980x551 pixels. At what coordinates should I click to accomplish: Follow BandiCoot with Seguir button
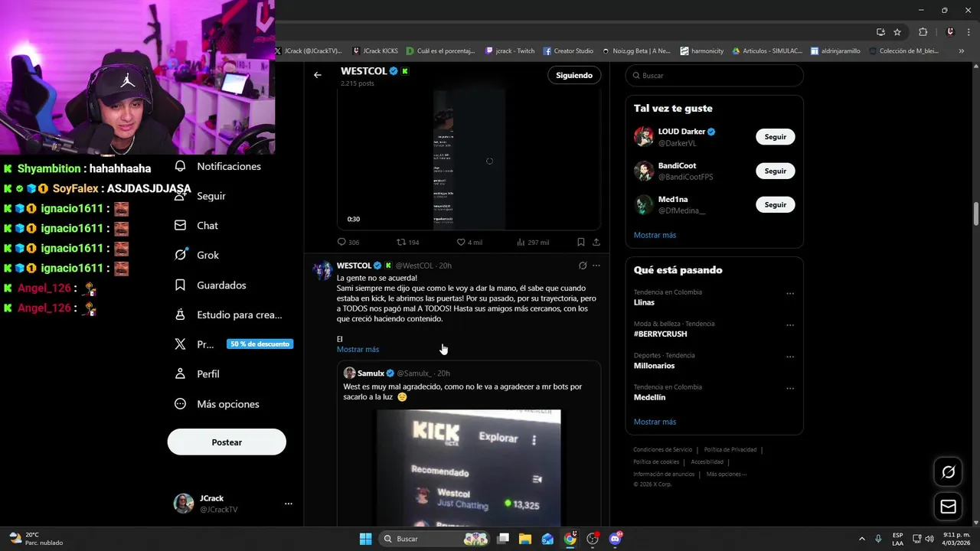pyautogui.click(x=775, y=171)
